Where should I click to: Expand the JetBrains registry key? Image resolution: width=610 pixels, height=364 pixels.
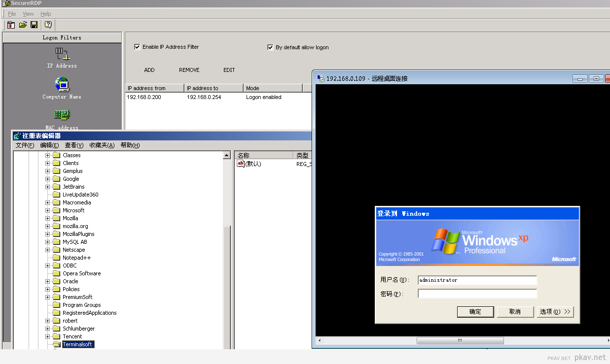click(48, 187)
